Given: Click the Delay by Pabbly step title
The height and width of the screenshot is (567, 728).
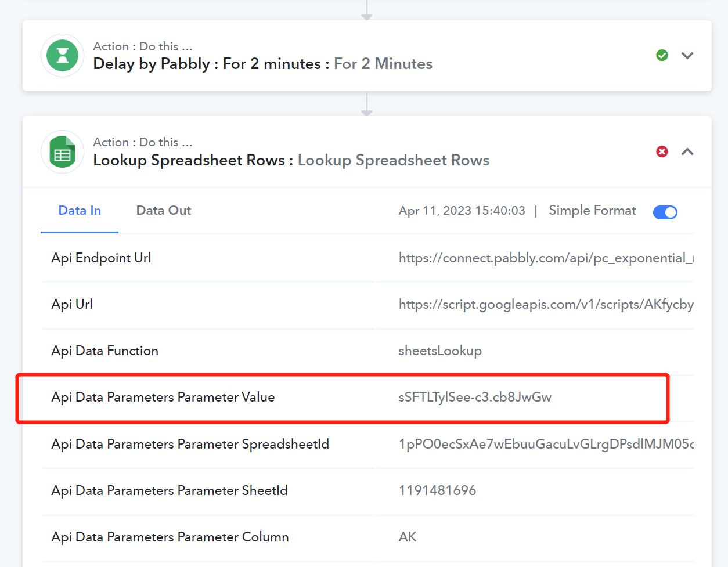Looking at the screenshot, I should 263,64.
